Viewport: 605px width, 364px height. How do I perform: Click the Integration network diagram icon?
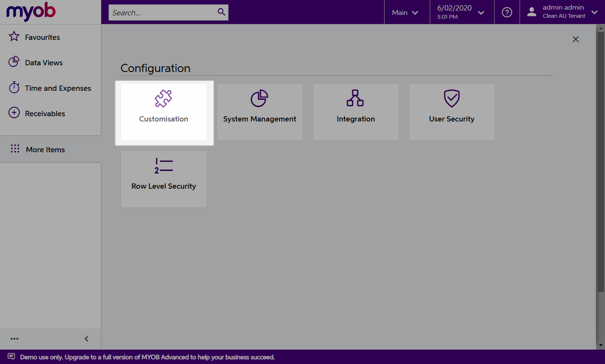[355, 98]
